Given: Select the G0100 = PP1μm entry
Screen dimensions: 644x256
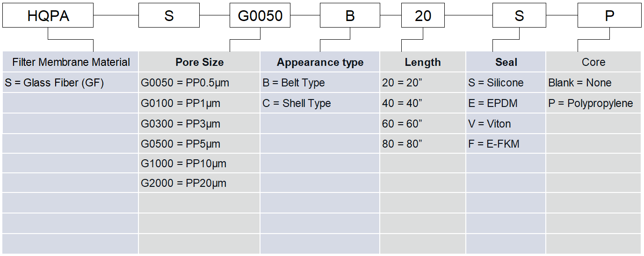Looking at the screenshot, I should 181,103.
